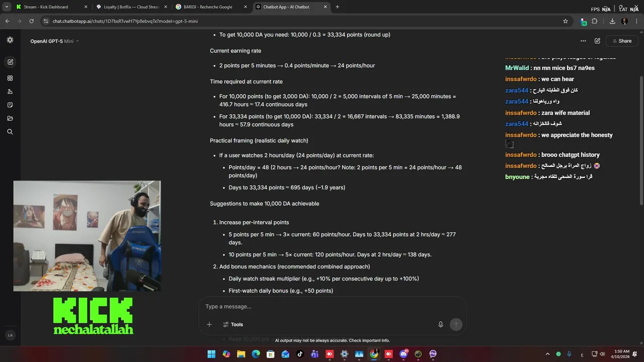The height and width of the screenshot is (362, 644).
Task: Click the browser profile avatar
Action: point(625,21)
